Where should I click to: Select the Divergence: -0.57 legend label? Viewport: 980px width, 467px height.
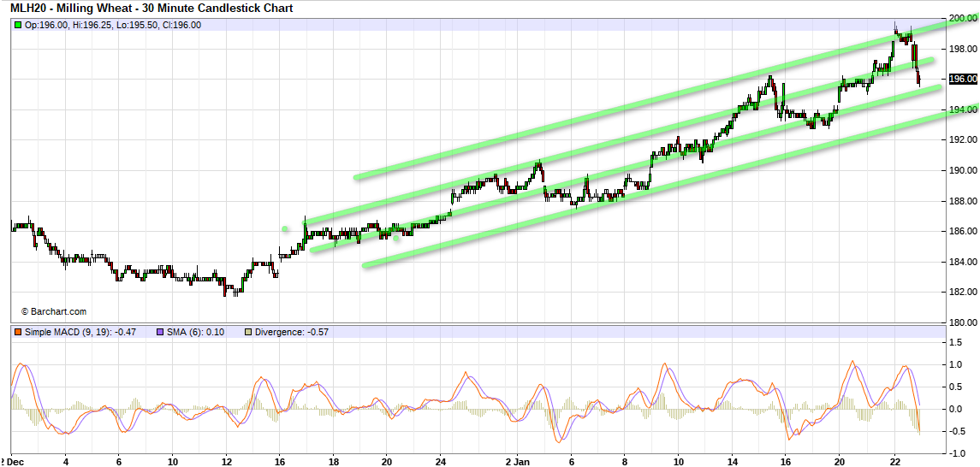(x=292, y=332)
